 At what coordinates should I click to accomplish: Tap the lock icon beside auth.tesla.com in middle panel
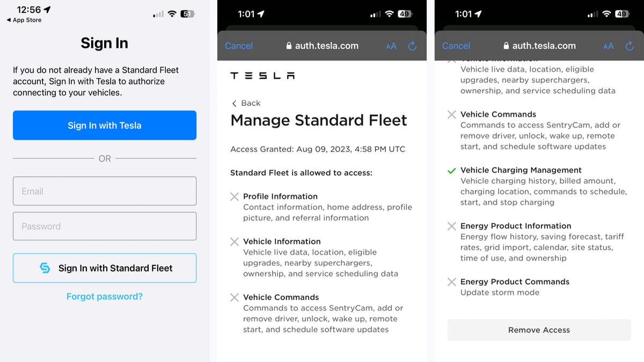289,46
